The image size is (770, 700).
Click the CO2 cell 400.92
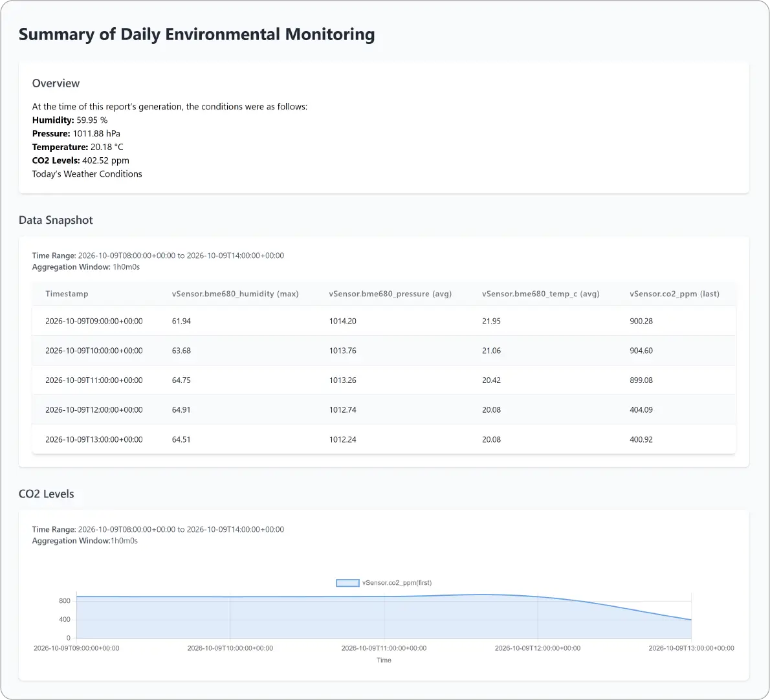pos(641,440)
